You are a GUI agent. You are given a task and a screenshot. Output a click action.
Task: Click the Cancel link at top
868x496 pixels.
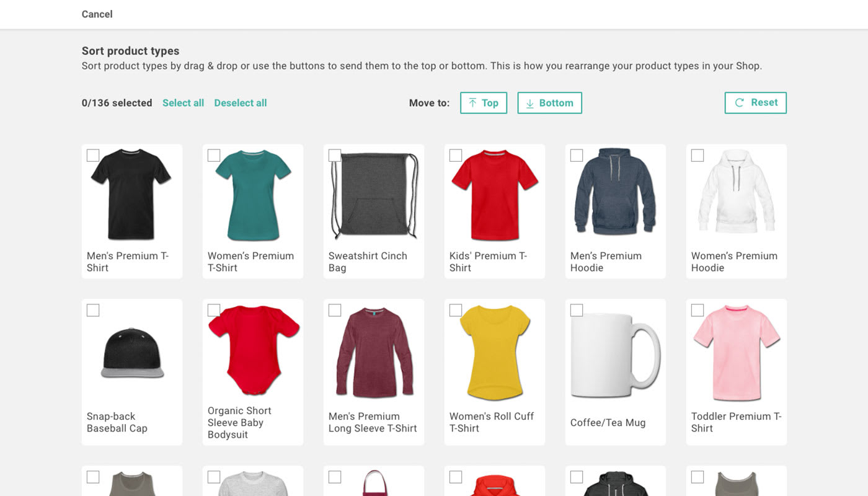97,14
